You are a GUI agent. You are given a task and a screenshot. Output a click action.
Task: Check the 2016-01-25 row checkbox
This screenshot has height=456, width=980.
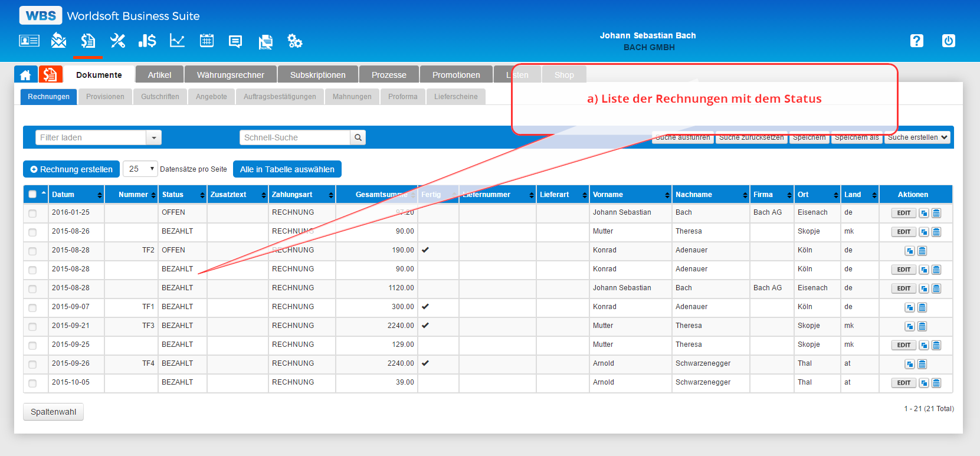click(32, 214)
